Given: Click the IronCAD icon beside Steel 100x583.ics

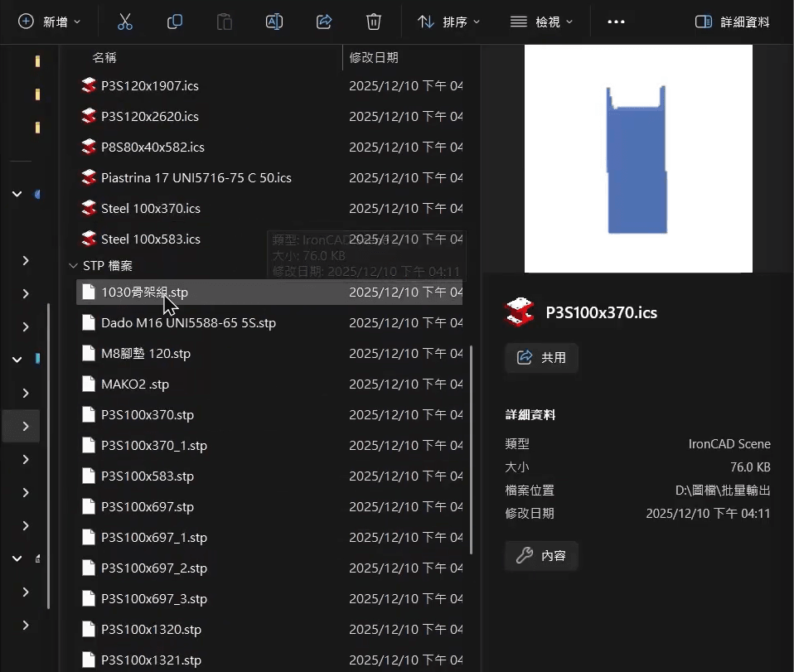Looking at the screenshot, I should coord(88,239).
